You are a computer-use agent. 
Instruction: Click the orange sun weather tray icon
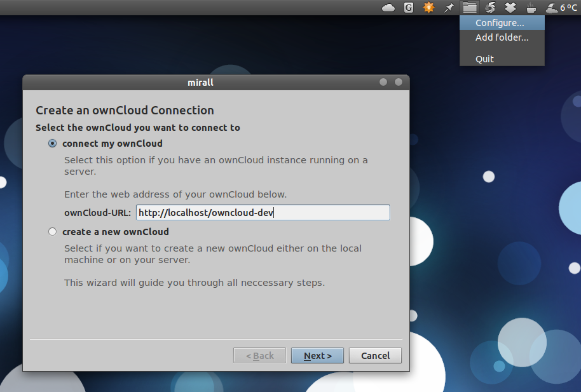coord(428,8)
